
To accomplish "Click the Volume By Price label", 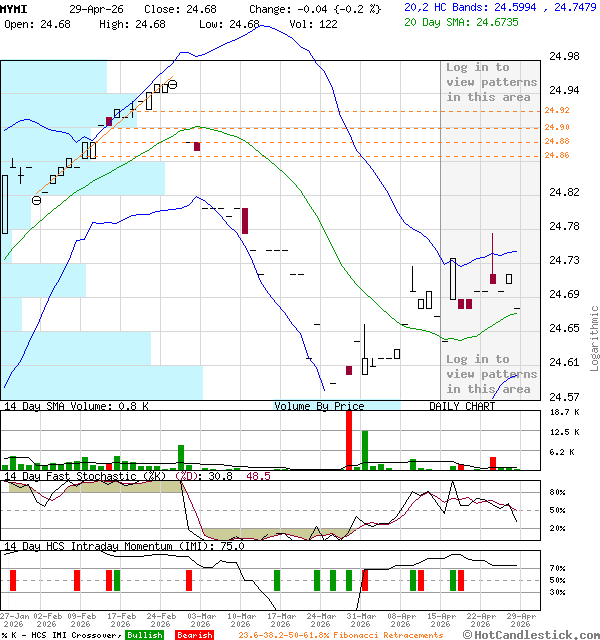I will 319,406.
